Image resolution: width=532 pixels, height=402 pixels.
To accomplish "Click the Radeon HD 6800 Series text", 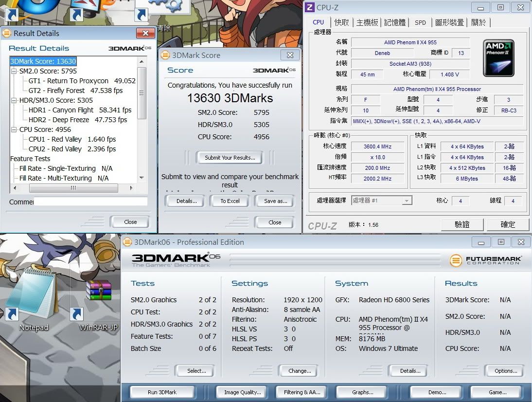I will 394,300.
